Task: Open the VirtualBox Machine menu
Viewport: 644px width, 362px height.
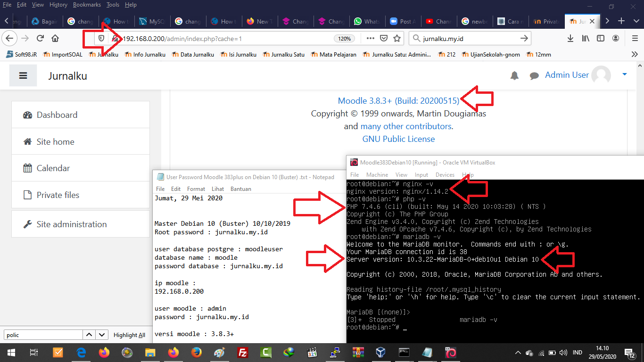Action: pyautogui.click(x=377, y=175)
